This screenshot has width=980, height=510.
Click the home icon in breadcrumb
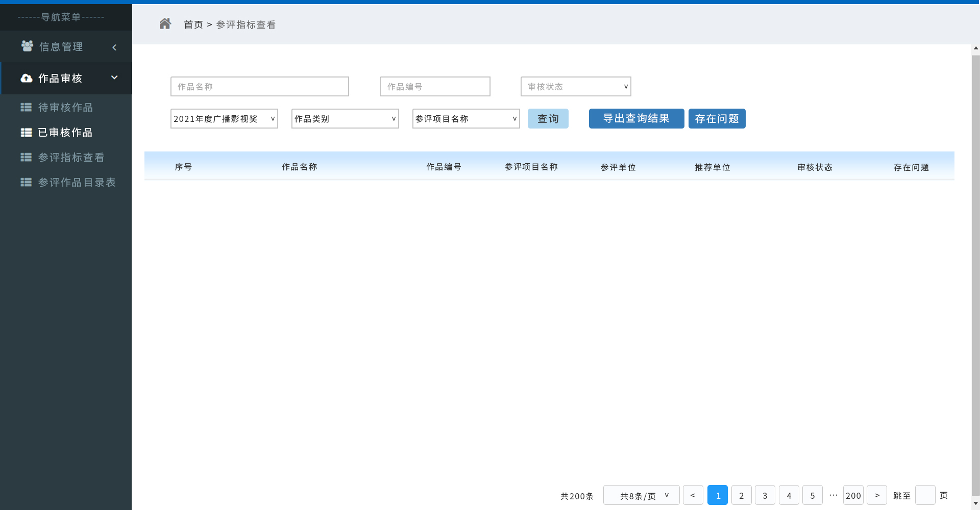click(x=165, y=24)
